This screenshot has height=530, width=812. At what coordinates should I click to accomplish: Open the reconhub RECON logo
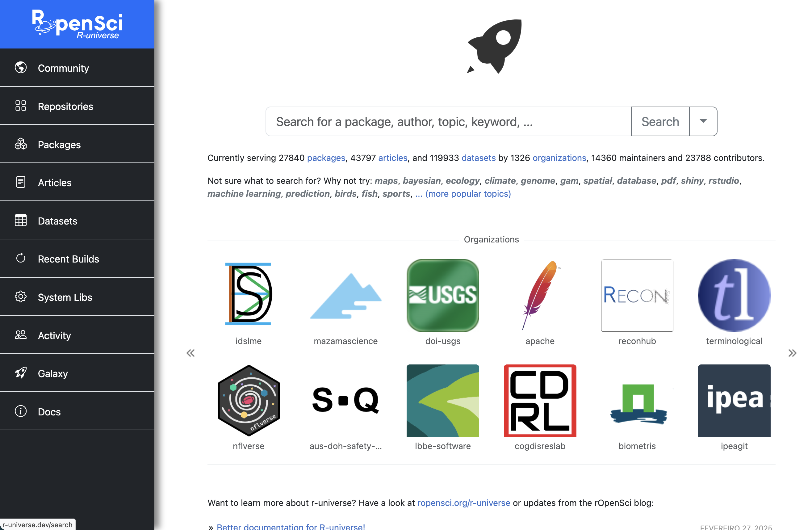click(x=637, y=295)
